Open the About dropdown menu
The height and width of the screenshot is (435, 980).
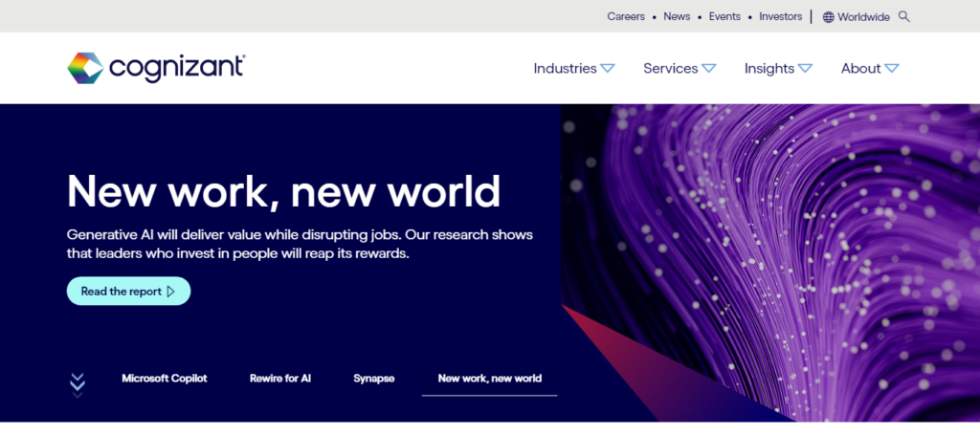click(869, 69)
